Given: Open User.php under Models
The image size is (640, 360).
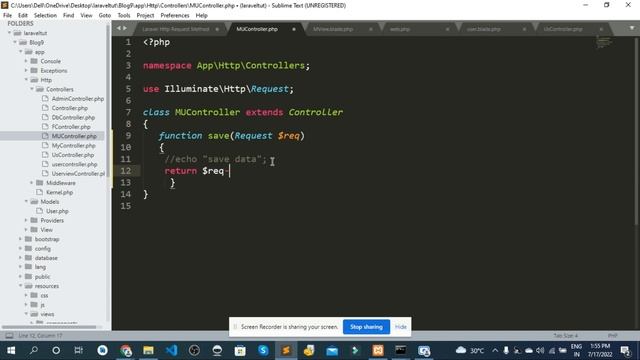Looking at the screenshot, I should click(57, 211).
